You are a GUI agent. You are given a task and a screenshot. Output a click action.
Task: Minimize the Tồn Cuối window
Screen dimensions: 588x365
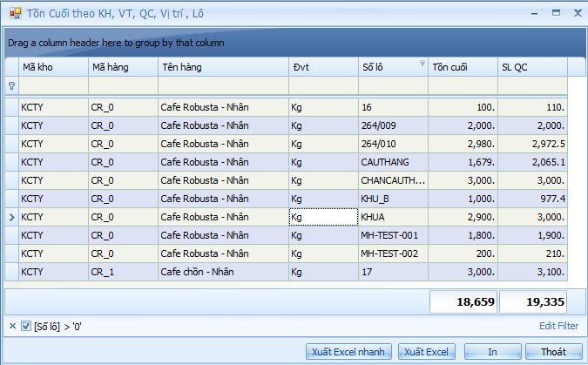533,13
